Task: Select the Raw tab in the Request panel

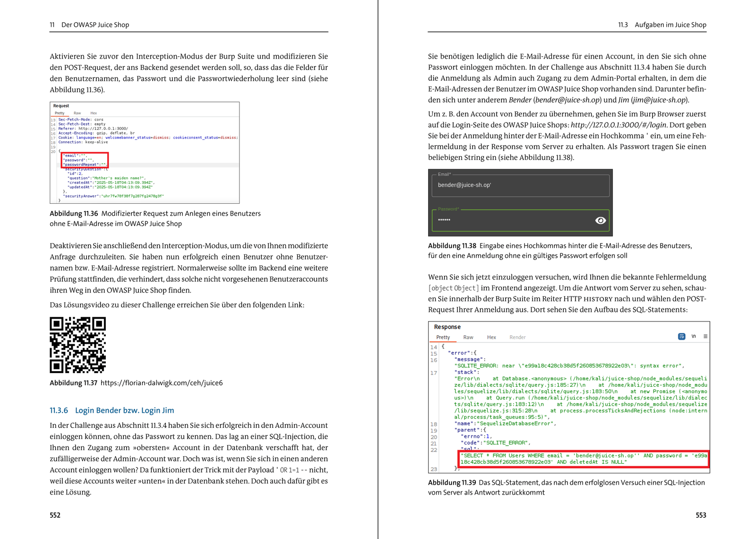Action: coord(77,113)
